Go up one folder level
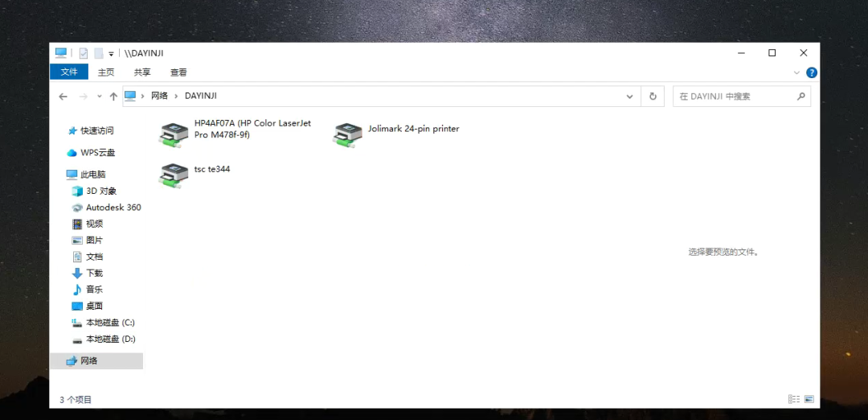 point(113,97)
